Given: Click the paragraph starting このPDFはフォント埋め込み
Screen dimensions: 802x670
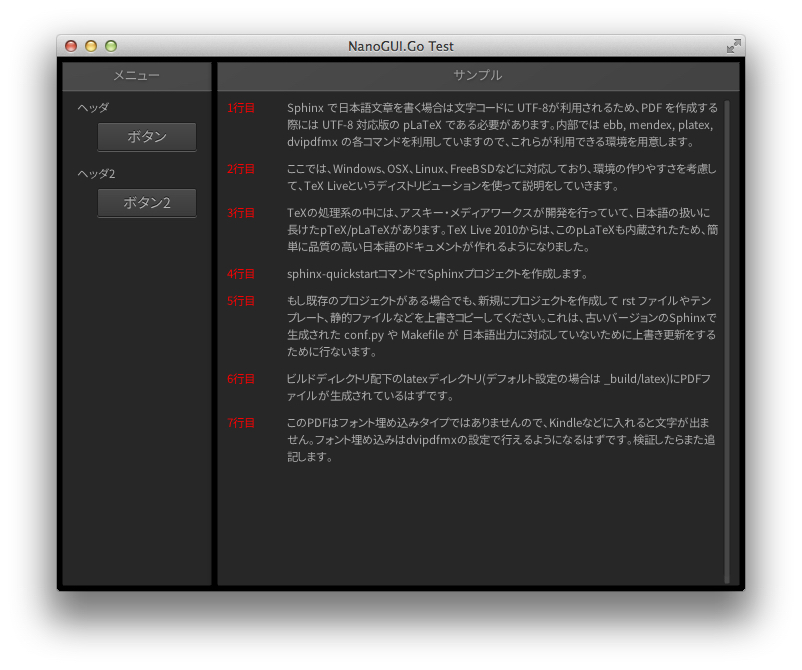Looking at the screenshot, I should point(501,440).
